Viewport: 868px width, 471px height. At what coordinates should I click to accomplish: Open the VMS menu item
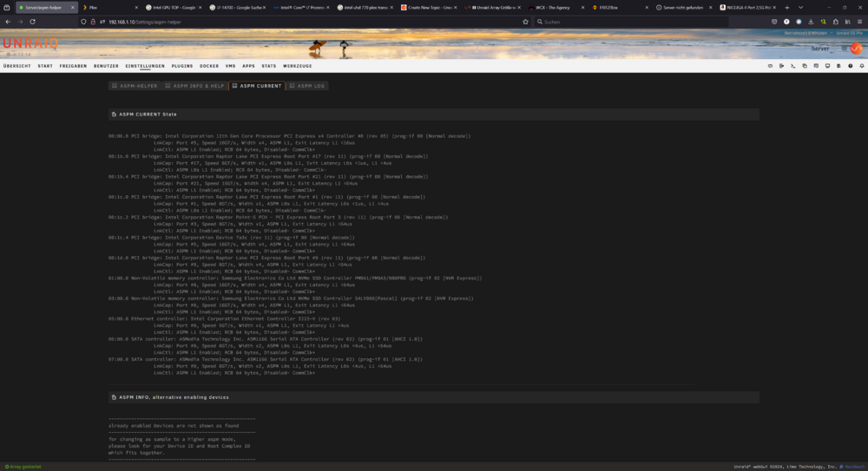tap(230, 66)
